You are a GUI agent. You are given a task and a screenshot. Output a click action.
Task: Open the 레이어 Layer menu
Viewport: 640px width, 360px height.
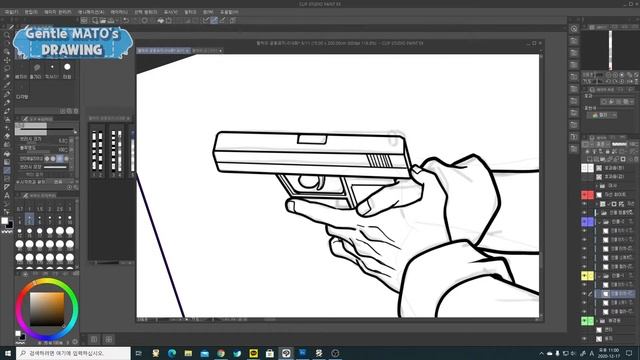(119, 12)
